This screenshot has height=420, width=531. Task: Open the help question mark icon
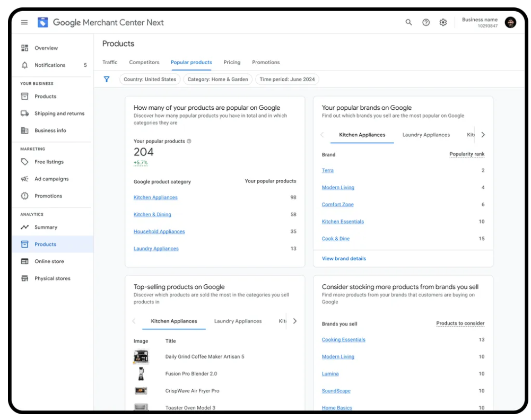pyautogui.click(x=426, y=22)
